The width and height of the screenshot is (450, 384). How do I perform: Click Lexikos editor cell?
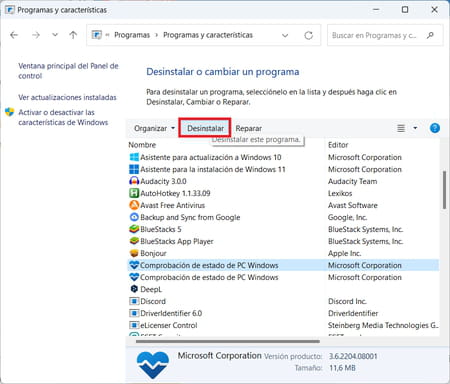click(x=340, y=193)
